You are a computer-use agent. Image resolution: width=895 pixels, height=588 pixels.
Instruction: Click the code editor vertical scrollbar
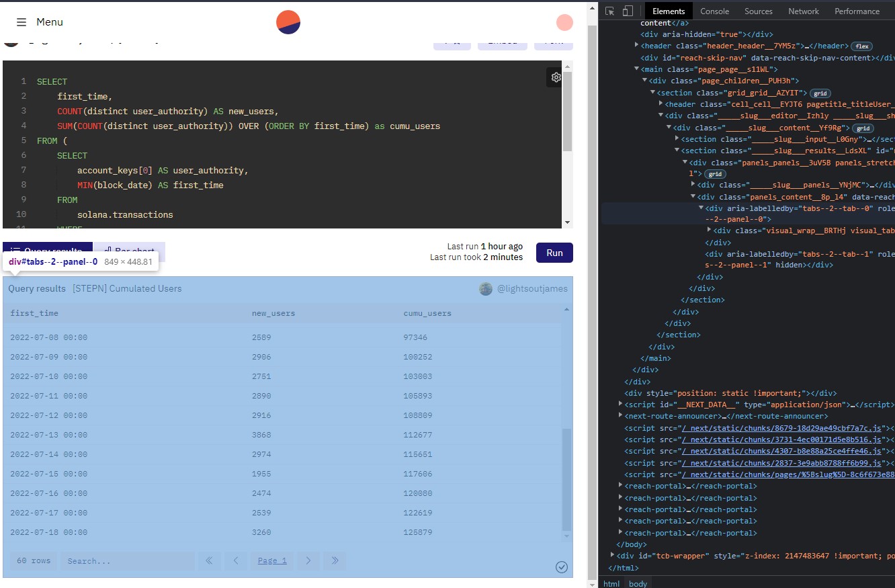pyautogui.click(x=568, y=111)
